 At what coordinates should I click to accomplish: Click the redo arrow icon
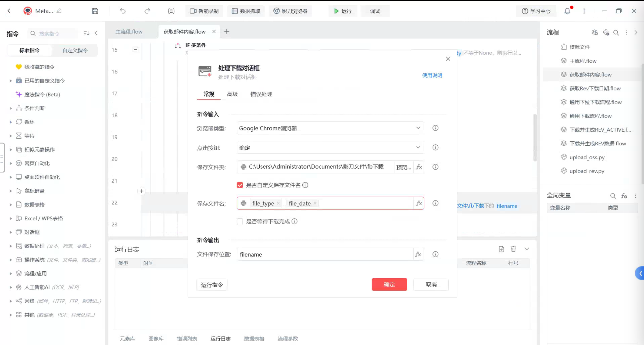pyautogui.click(x=147, y=11)
